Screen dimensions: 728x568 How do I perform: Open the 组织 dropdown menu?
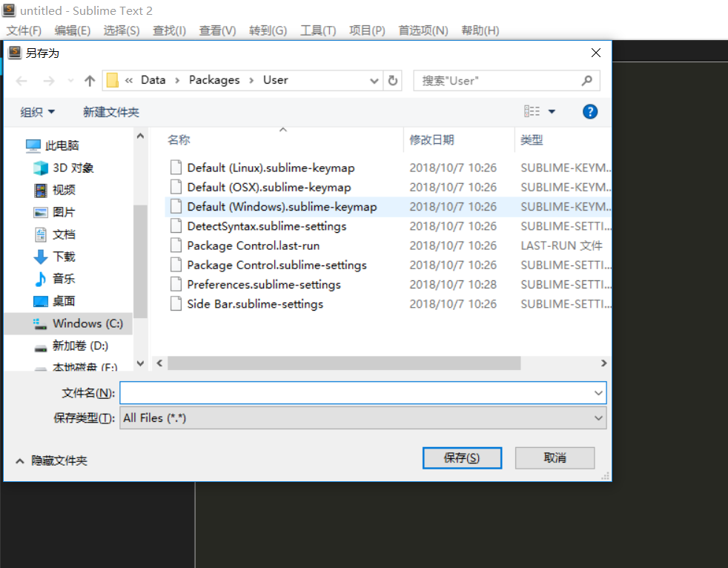pyautogui.click(x=38, y=112)
